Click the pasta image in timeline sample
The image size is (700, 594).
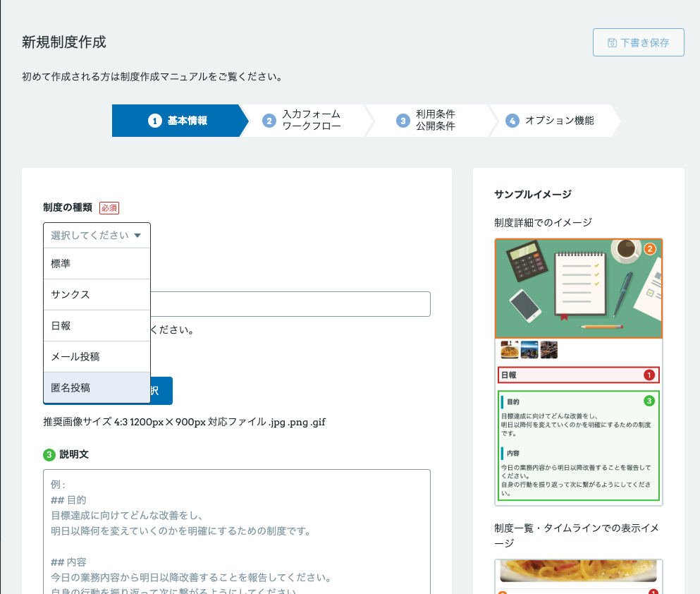[578, 571]
